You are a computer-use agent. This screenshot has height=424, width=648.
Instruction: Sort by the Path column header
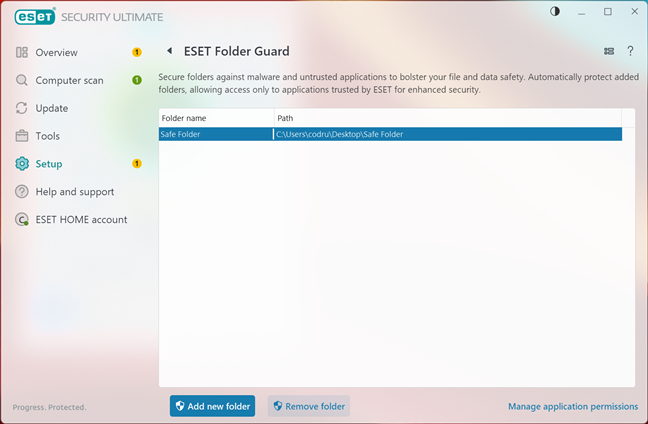(x=448, y=118)
